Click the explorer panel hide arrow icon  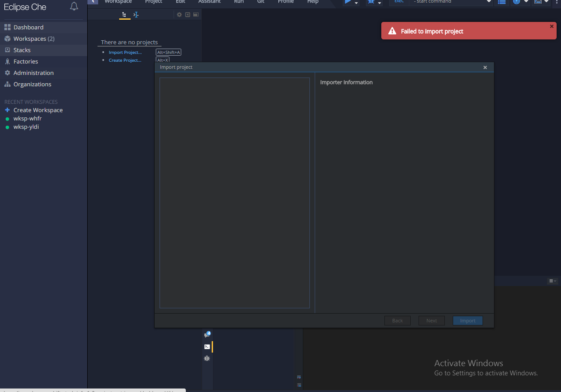click(x=188, y=15)
